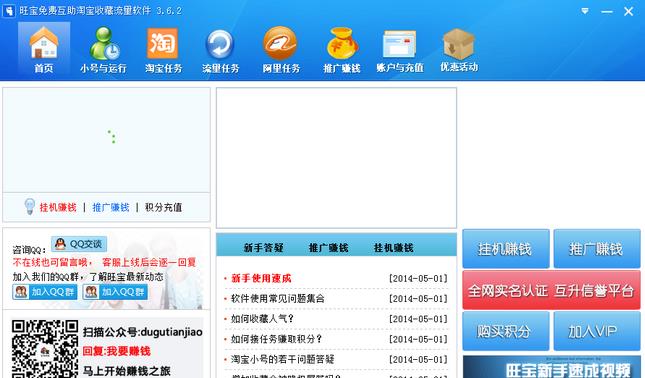Open the 如何收藏人气？ article
Screen dimensions: 645x378
(x=262, y=319)
